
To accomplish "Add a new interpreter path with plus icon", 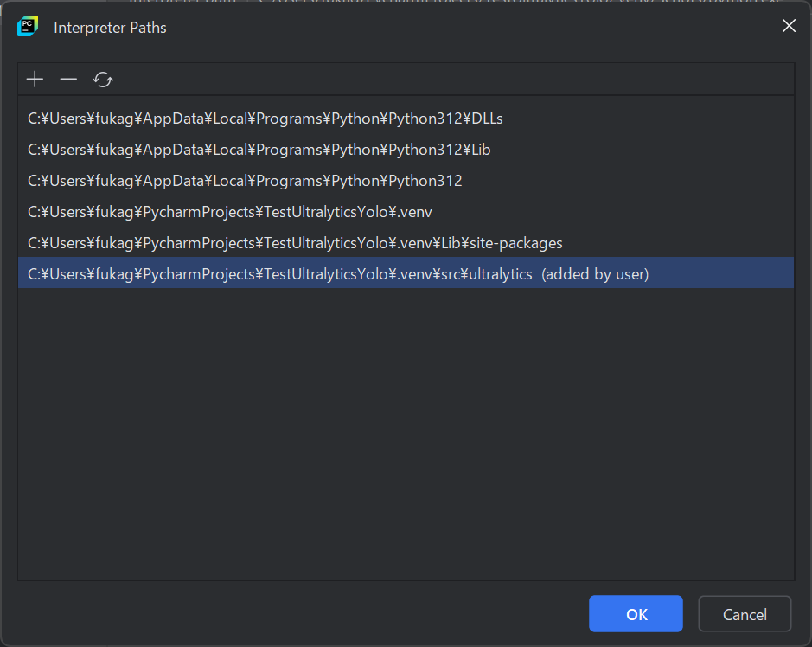I will click(35, 80).
